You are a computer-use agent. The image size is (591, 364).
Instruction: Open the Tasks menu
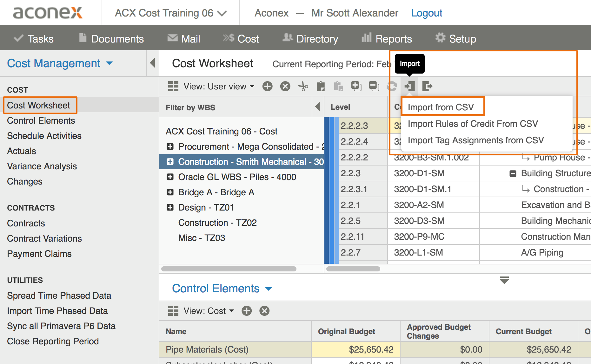(x=34, y=39)
